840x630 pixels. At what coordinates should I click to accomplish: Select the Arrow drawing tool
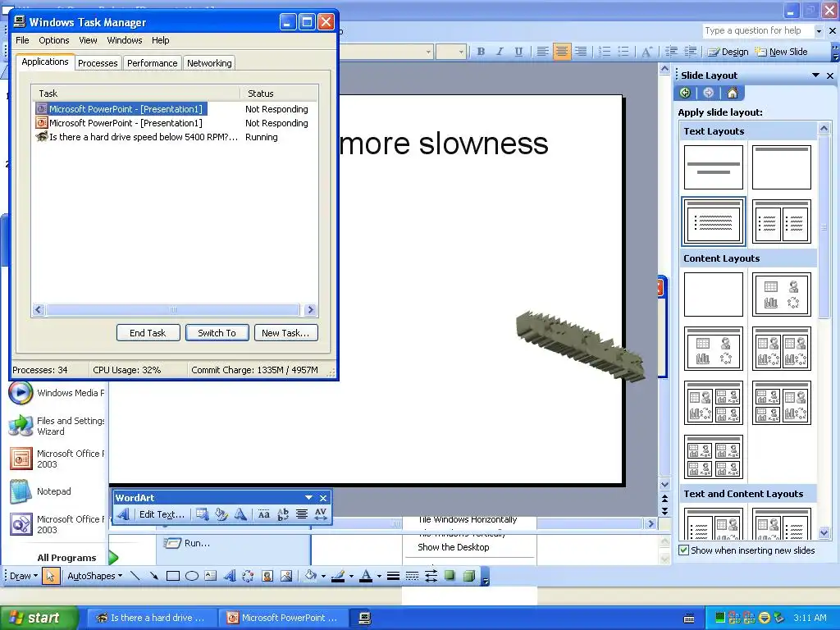pyautogui.click(x=153, y=576)
